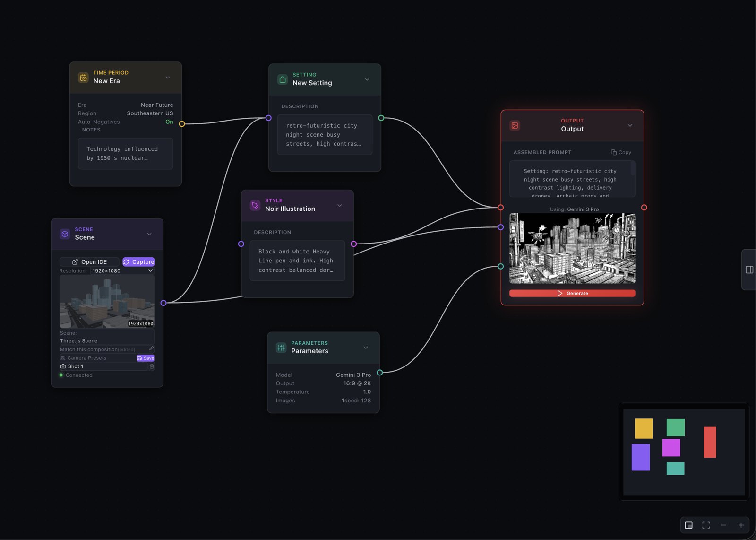
Task: Click the Setting node green output port
Action: click(x=381, y=118)
